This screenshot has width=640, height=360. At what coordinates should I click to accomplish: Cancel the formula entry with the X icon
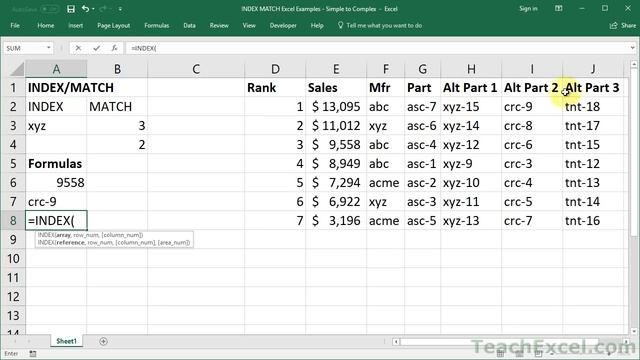(x=78, y=48)
